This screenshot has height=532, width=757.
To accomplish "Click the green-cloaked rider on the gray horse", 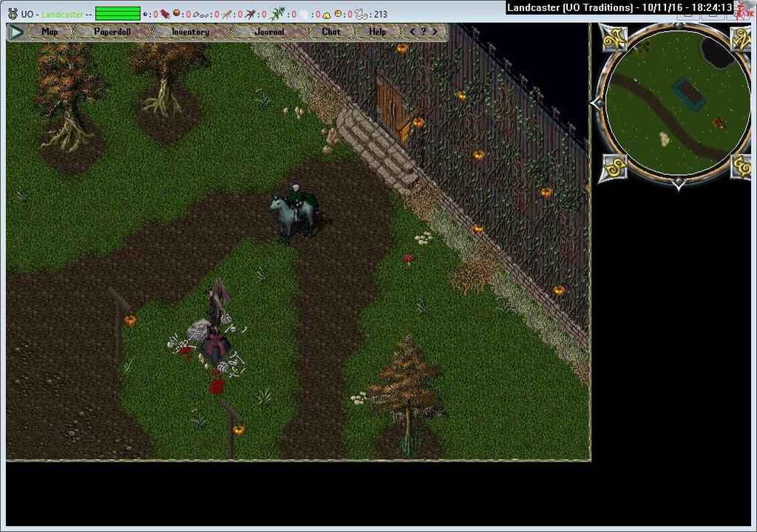I will click(294, 213).
